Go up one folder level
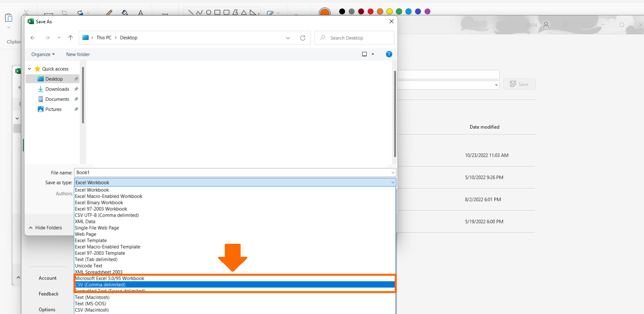The width and height of the screenshot is (644, 314). pos(70,38)
